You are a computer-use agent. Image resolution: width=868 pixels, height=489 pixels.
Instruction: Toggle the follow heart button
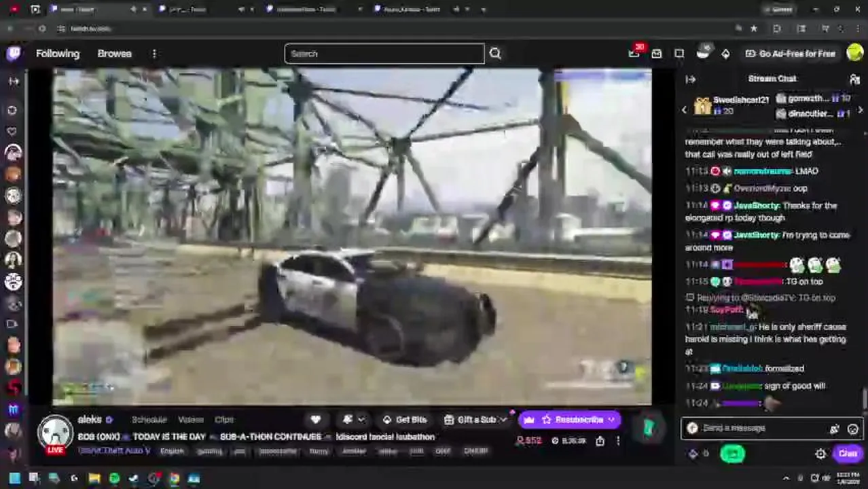(x=315, y=420)
